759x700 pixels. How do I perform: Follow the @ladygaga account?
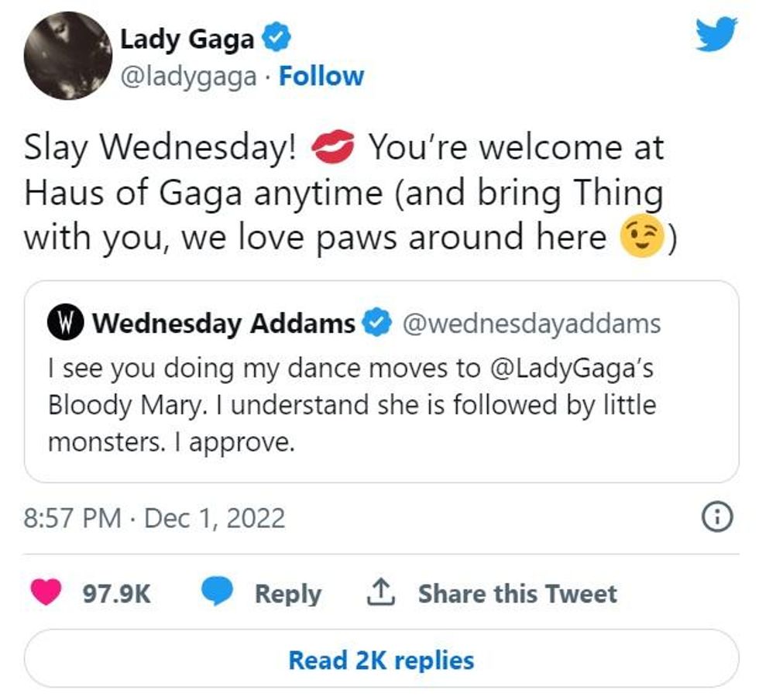tap(321, 76)
